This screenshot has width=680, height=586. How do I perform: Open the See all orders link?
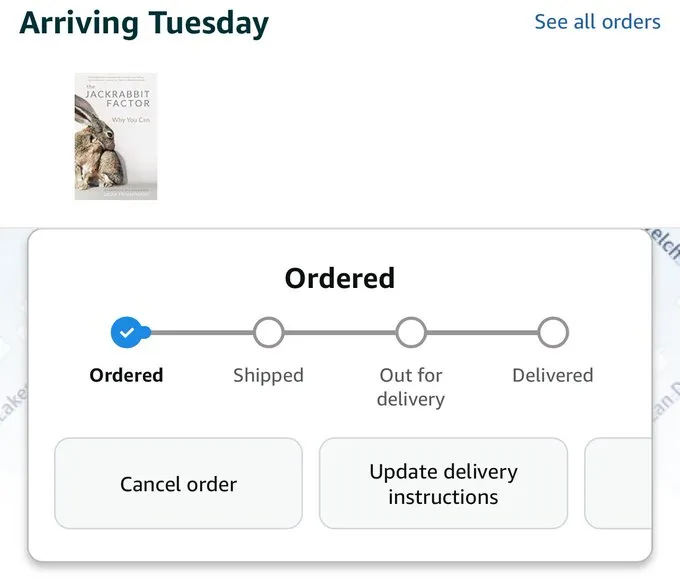point(597,21)
